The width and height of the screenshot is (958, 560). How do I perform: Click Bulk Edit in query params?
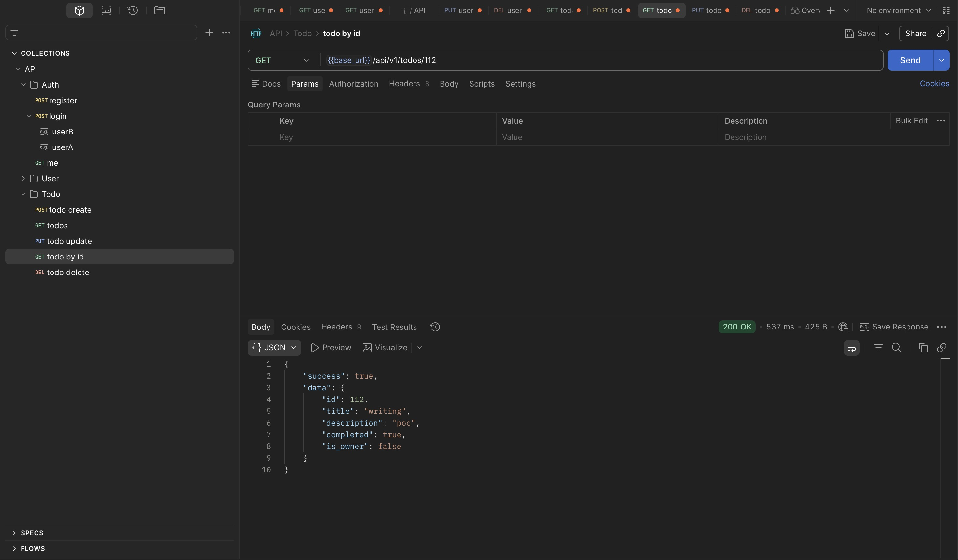point(911,121)
